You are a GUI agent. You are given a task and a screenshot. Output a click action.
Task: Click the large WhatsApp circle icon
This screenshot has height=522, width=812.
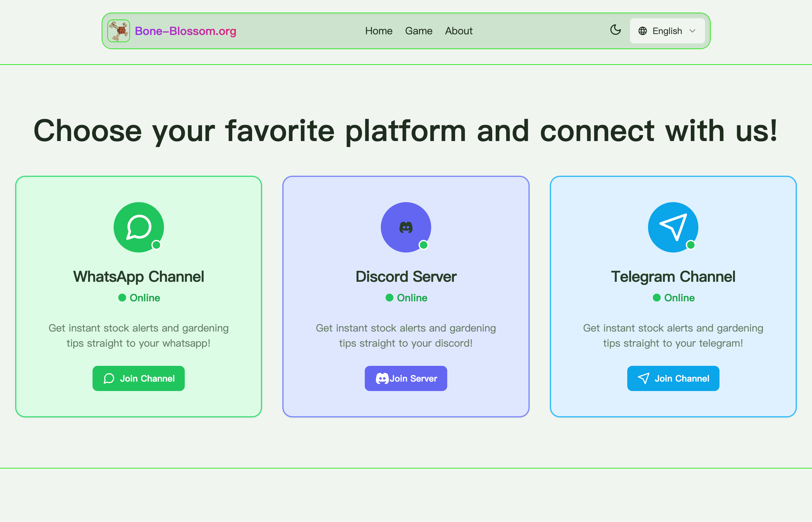coord(138,227)
